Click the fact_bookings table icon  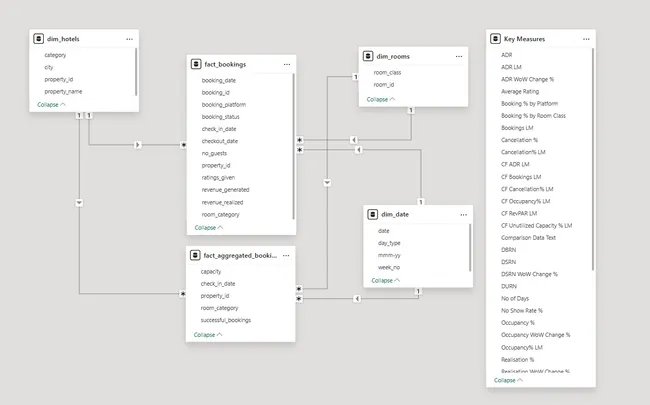tap(196, 64)
